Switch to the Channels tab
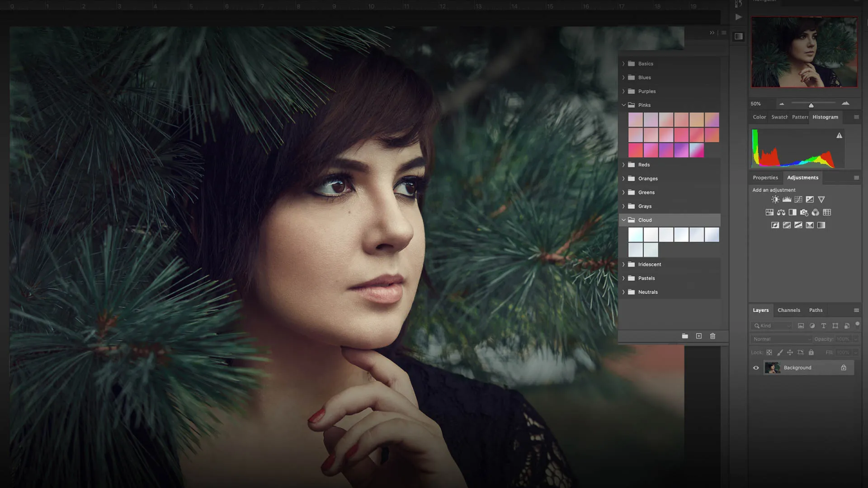868x488 pixels. coord(788,310)
